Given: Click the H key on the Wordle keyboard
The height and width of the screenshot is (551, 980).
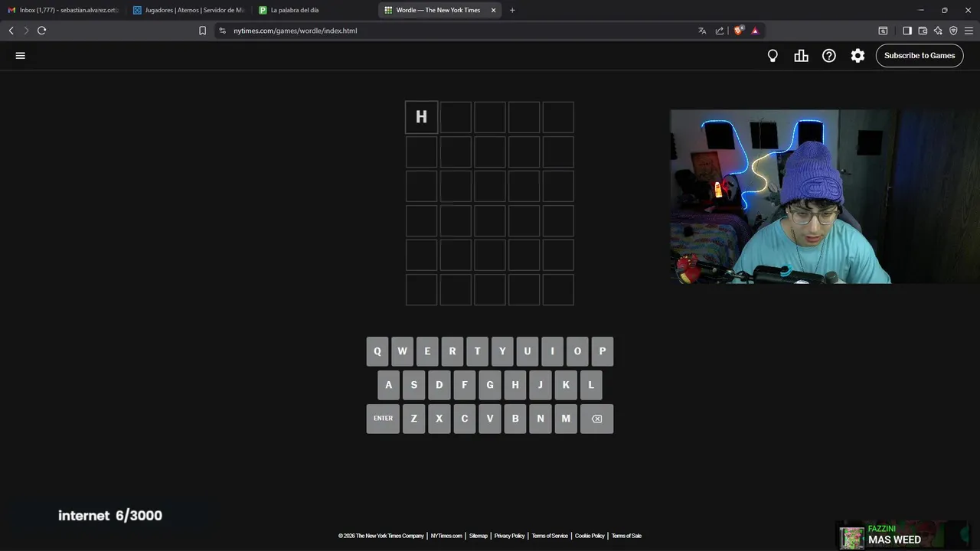Looking at the screenshot, I should pos(515,385).
